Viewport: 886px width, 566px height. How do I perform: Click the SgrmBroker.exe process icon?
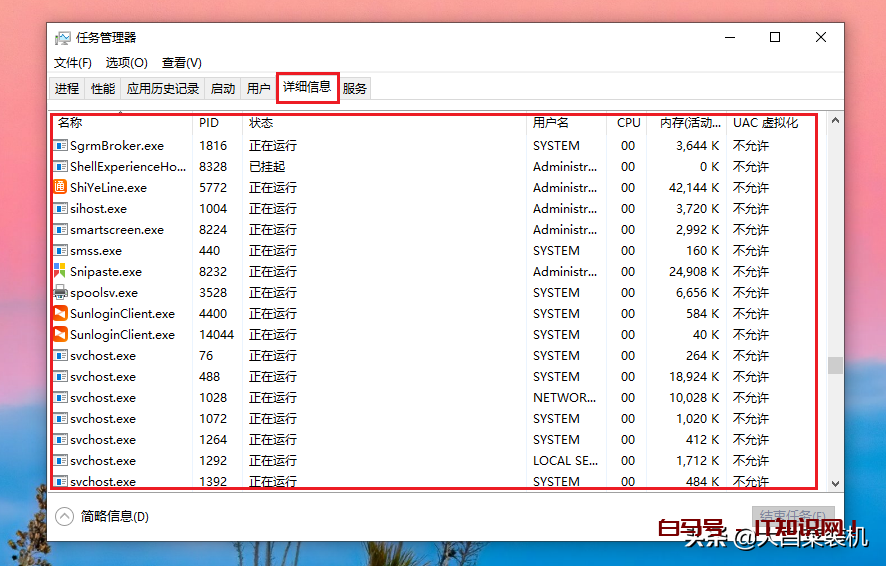point(61,145)
